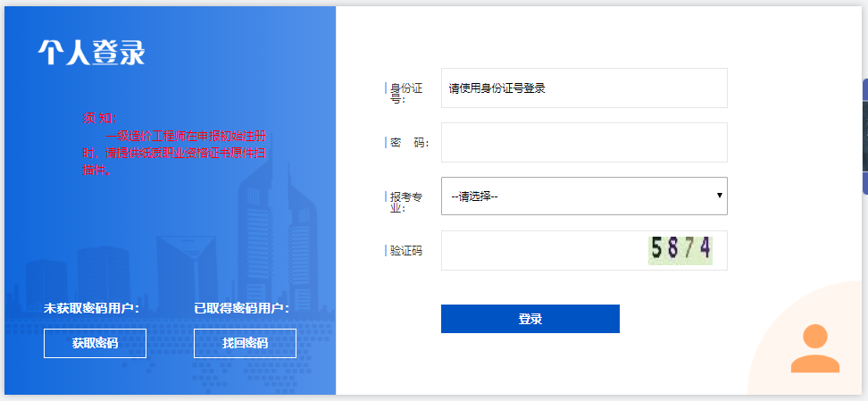The height and width of the screenshot is (401, 868).
Task: Click the 未获取密码用户 text
Action: 92,308
